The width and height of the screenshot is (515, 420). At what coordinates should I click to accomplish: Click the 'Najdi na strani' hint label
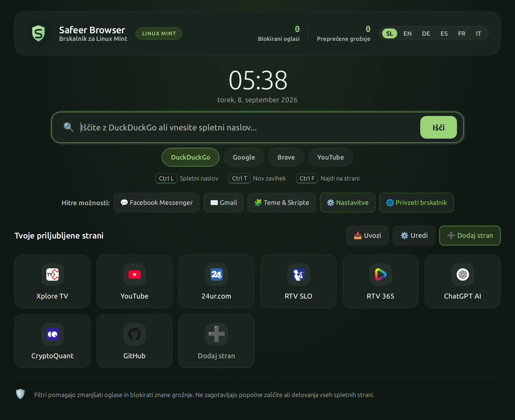[x=340, y=178]
